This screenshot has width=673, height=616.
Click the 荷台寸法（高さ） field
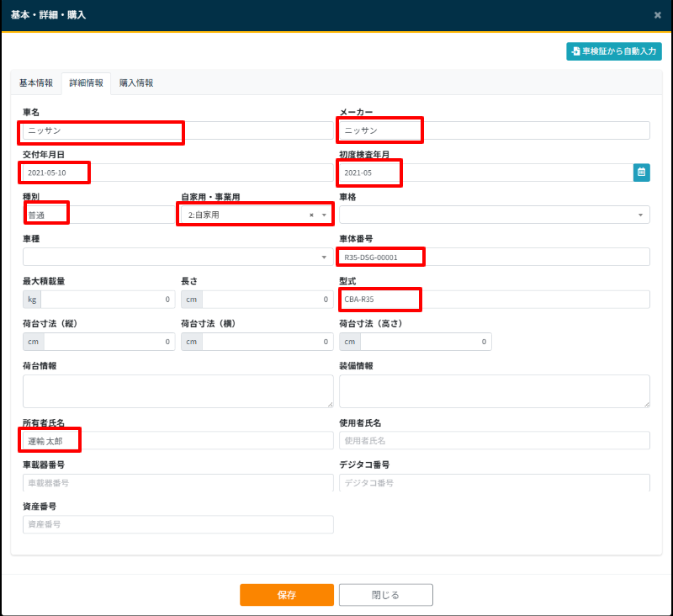click(426, 342)
